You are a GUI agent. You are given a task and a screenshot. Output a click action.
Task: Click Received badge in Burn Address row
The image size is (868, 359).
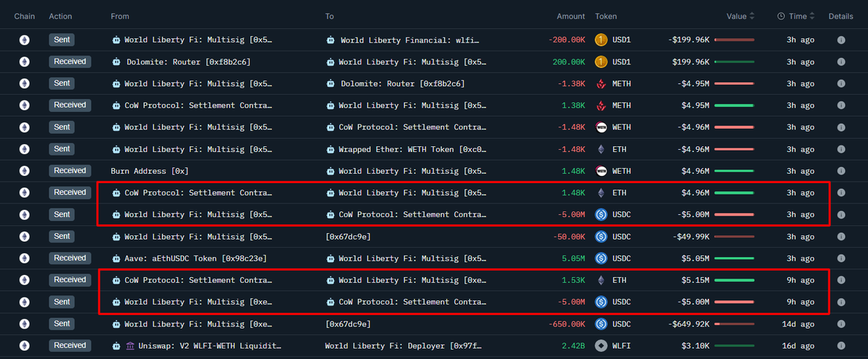[70, 171]
